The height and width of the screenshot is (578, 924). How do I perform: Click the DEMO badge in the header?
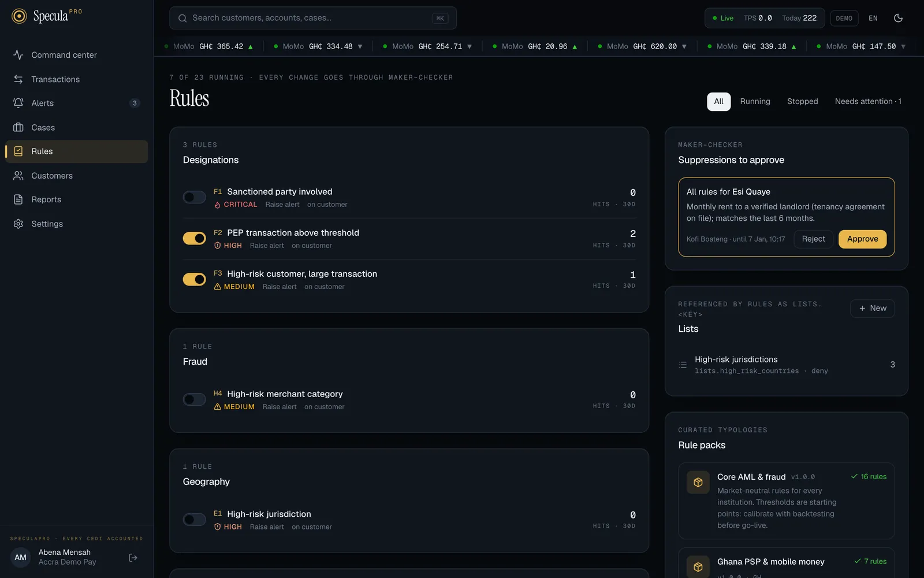tap(844, 18)
